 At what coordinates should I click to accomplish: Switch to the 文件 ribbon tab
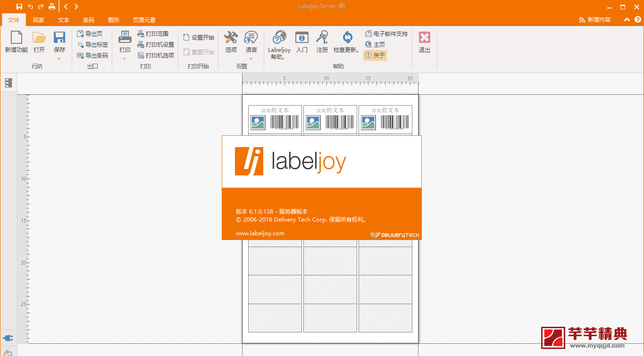[14, 20]
